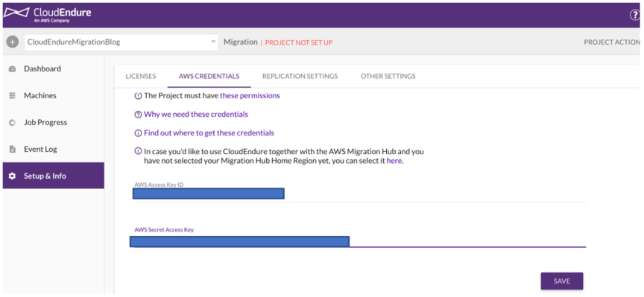Open 'Find out where to get these credentials'
Viewport: 644px width, 297px height.
pos(209,133)
